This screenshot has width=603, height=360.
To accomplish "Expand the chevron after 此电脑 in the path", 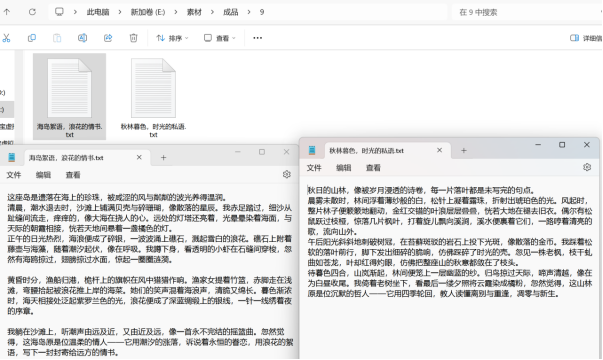I will (120, 12).
